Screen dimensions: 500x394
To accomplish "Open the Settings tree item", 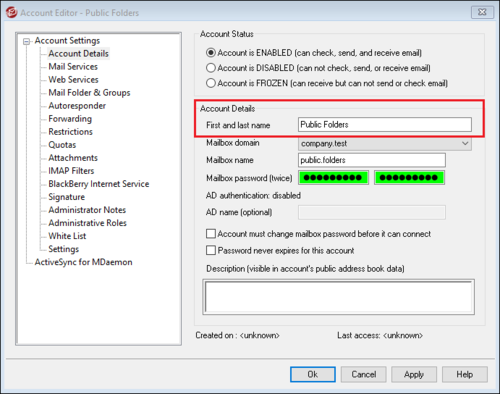I will pyautogui.click(x=63, y=249).
